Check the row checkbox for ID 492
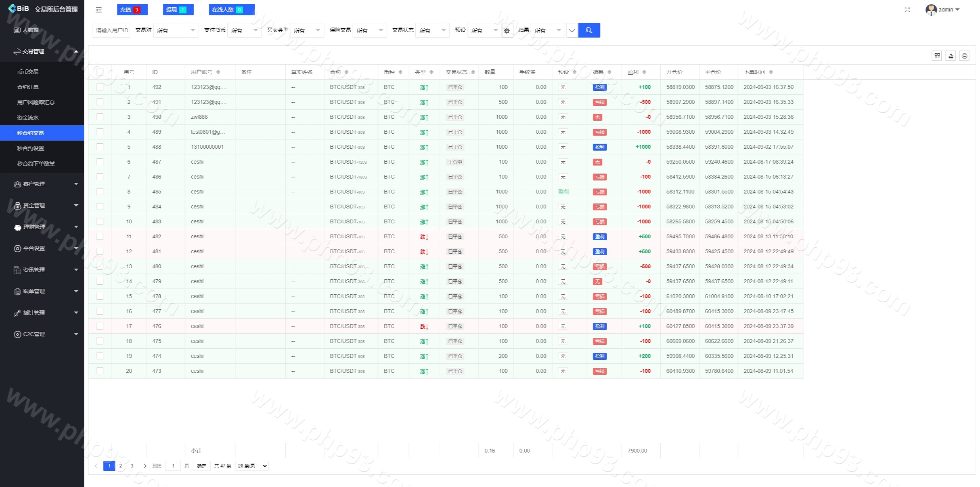 pyautogui.click(x=100, y=87)
